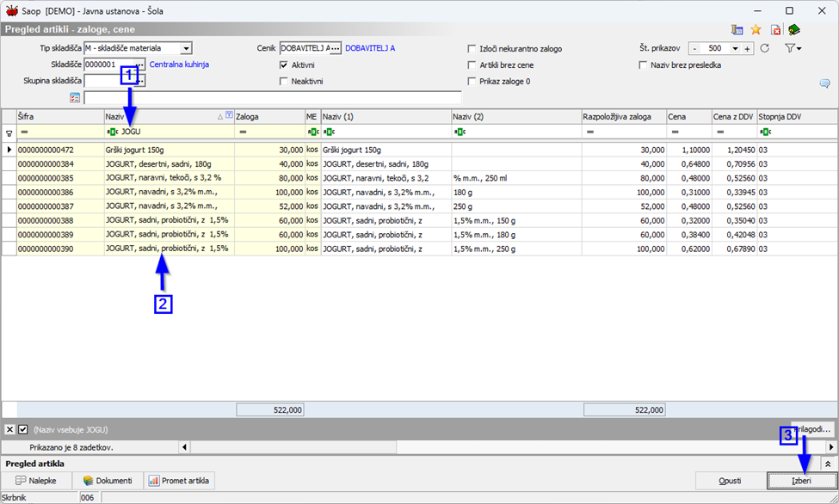Click the condition icon in Naziv (1) filter
The width and height of the screenshot is (839, 504).
point(329,132)
